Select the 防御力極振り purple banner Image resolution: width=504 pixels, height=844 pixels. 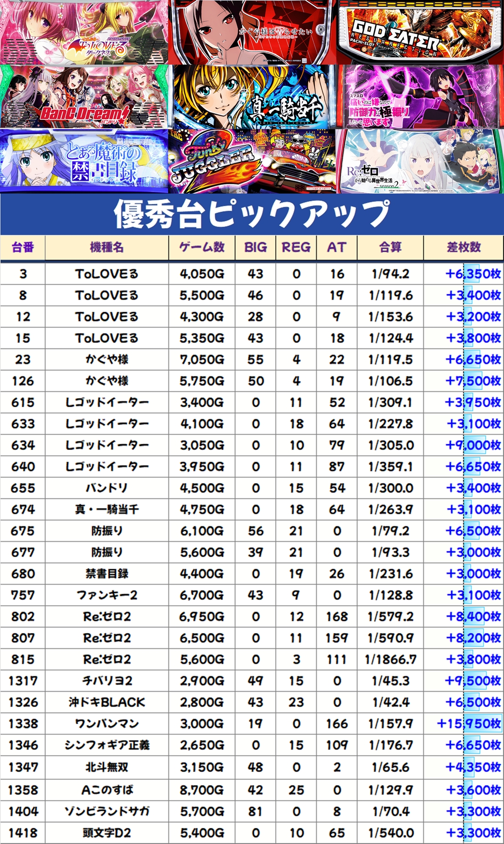[x=420, y=97]
